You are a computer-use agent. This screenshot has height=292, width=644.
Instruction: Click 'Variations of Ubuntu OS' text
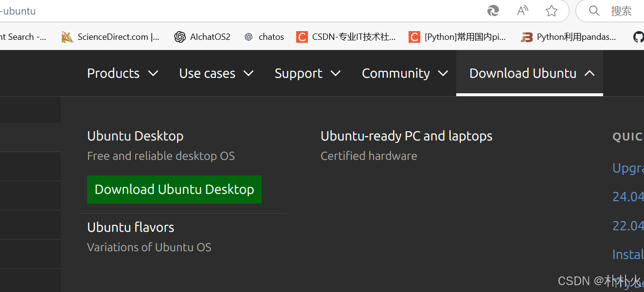click(149, 247)
